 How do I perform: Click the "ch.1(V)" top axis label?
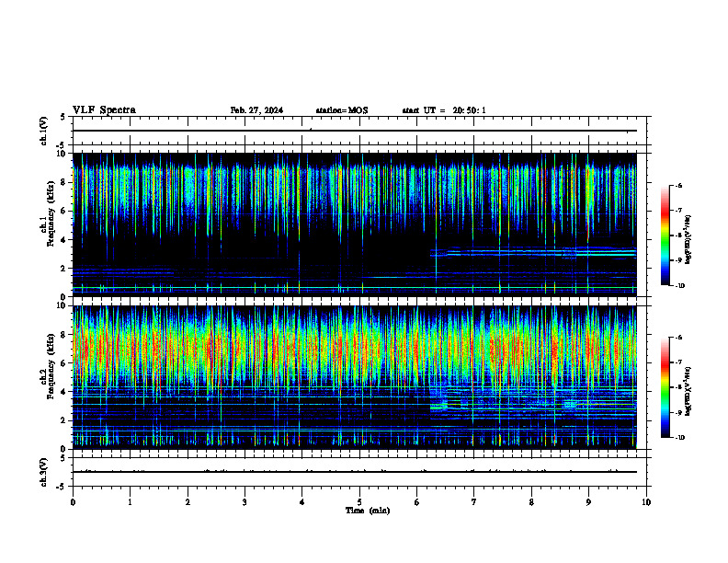click(x=44, y=131)
